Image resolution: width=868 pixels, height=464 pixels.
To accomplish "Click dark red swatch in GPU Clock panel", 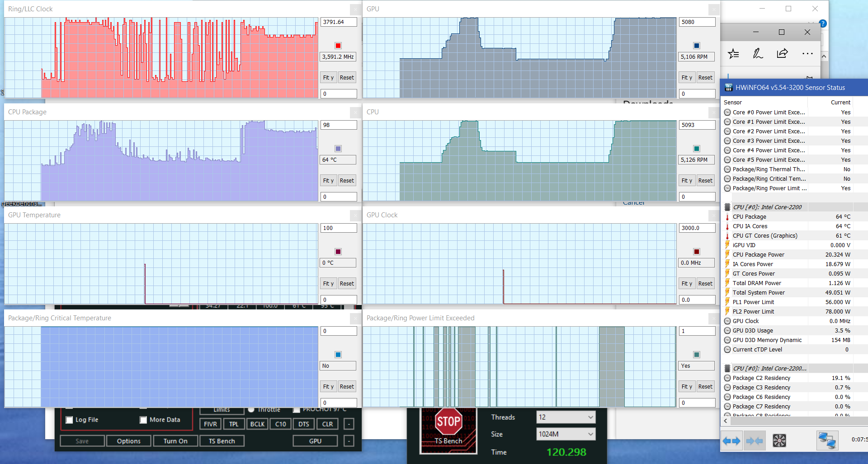I will [x=697, y=252].
